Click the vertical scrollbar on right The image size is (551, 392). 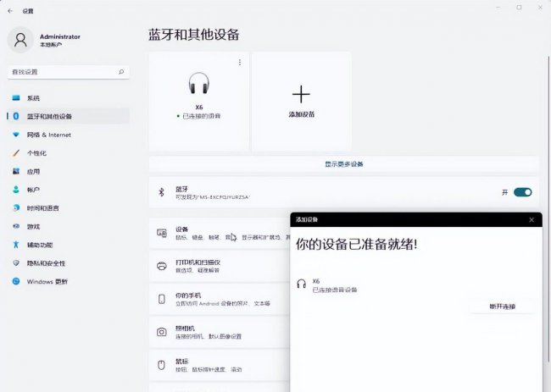(549, 209)
